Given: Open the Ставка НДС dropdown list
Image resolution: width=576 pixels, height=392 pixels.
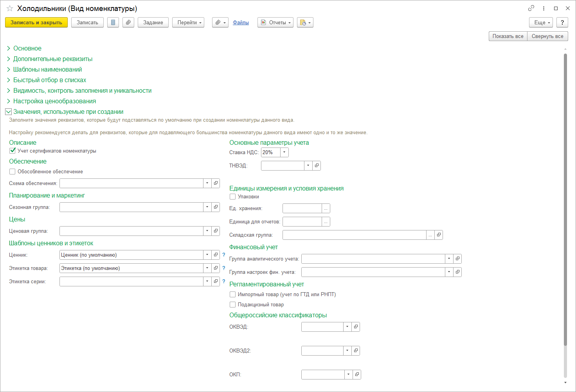Looking at the screenshot, I should (x=284, y=153).
